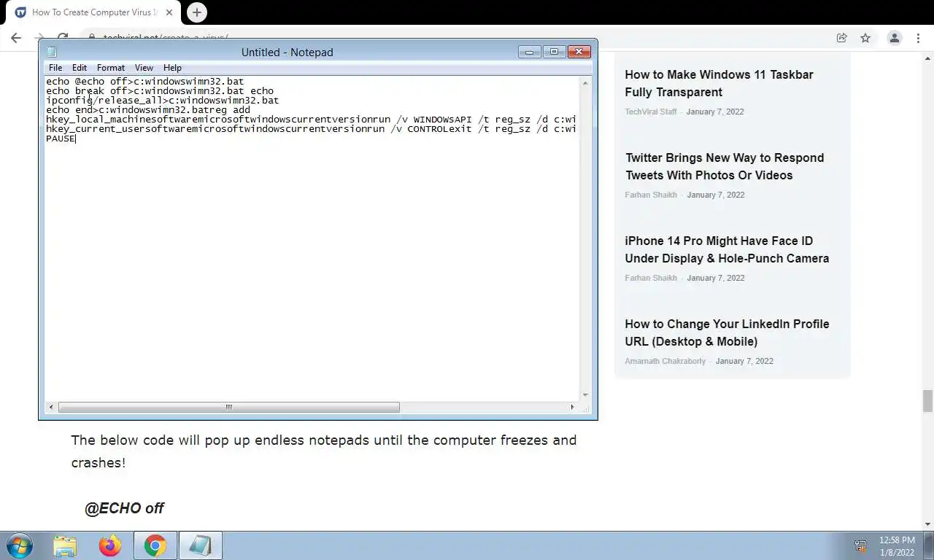Open the File menu in Notepad

tap(55, 68)
